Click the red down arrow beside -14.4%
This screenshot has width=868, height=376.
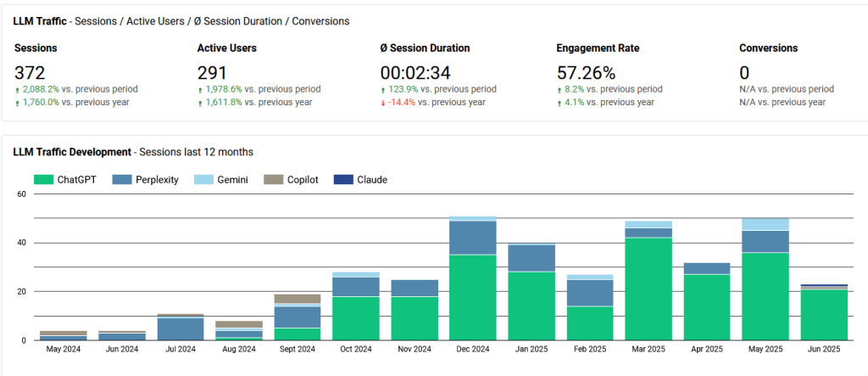[383, 103]
